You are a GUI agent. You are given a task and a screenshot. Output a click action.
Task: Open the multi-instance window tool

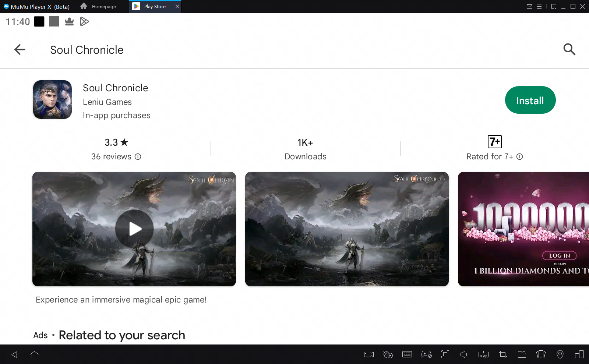(579, 354)
